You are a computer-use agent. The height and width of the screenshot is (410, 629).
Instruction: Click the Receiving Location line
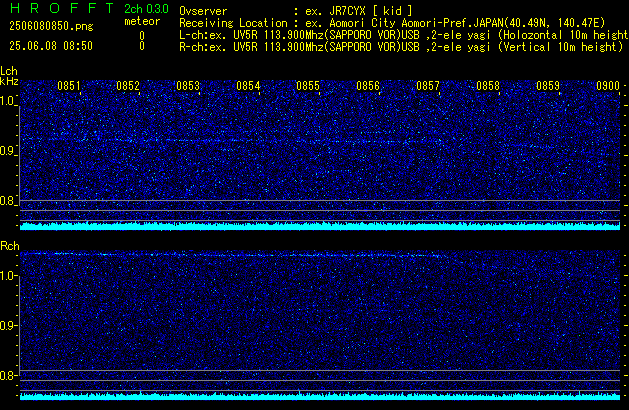tap(392, 23)
